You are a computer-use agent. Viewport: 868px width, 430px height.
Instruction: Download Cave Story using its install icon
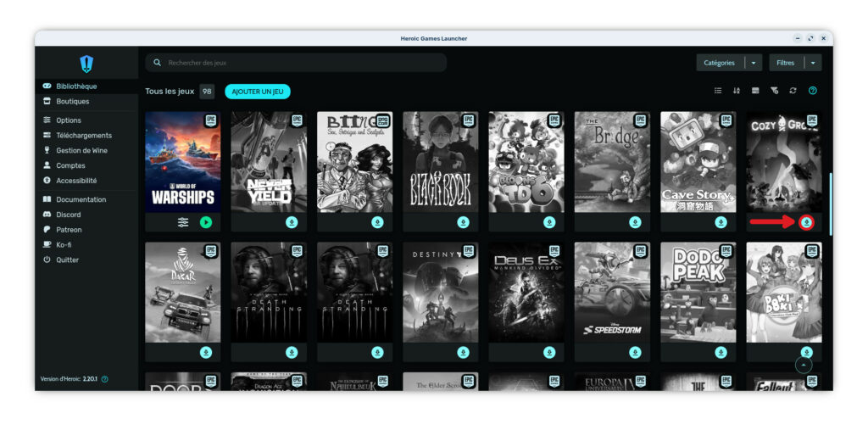tap(721, 222)
